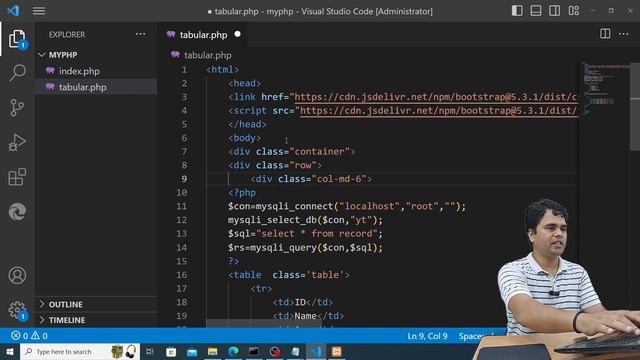Click the editor vertical scrollbar
This screenshot has height=360, width=640.
click(x=635, y=107)
